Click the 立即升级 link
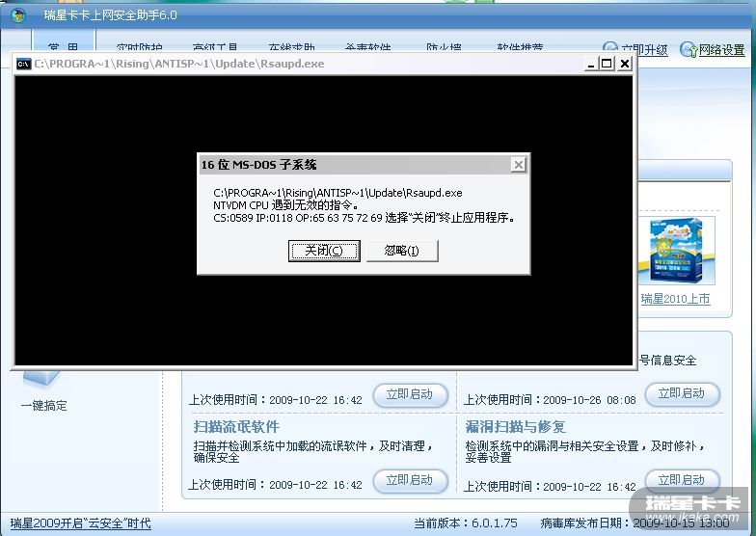756x536 pixels. click(x=644, y=50)
